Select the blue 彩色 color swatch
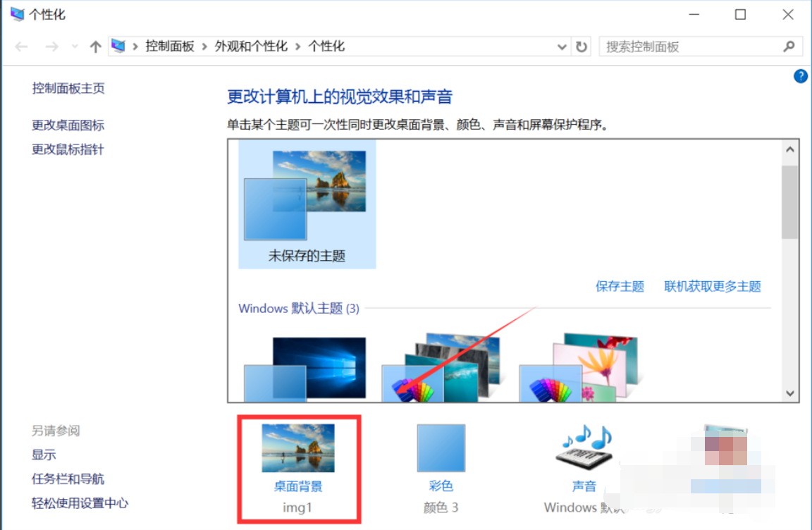 click(441, 449)
